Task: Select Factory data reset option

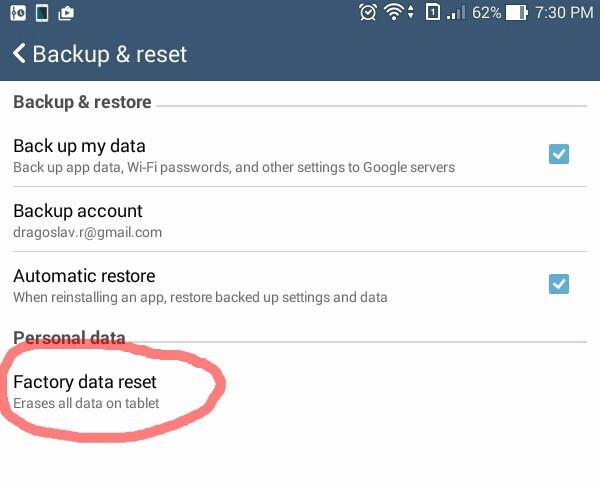Action: 300,391
